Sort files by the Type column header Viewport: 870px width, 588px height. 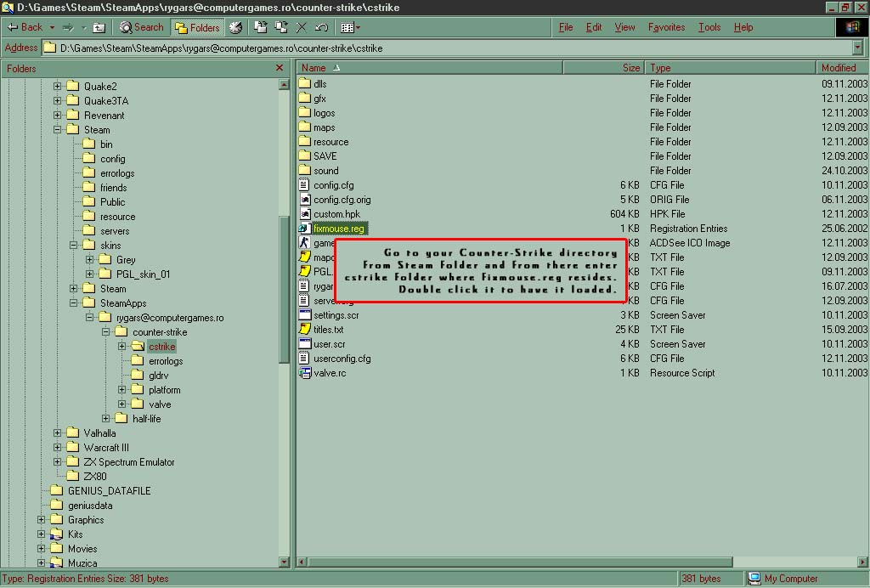[x=730, y=68]
